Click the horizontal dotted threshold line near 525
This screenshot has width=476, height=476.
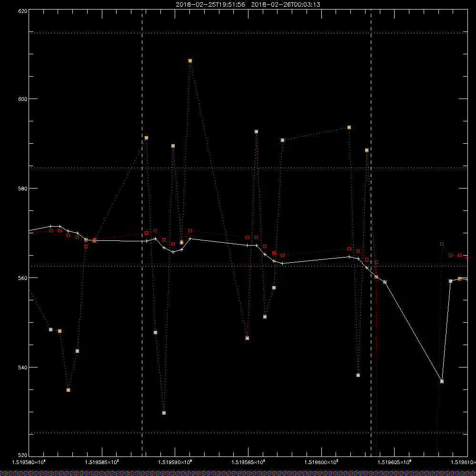click(248, 433)
